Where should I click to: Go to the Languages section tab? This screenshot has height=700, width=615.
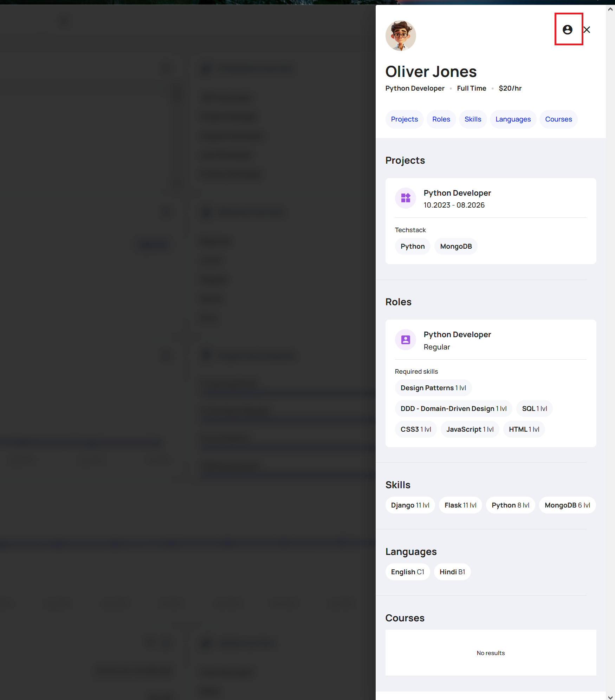[x=513, y=119]
